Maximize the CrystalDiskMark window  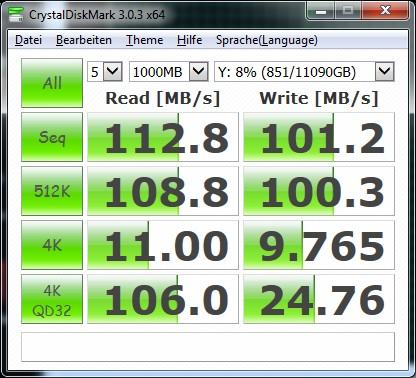click(x=348, y=11)
